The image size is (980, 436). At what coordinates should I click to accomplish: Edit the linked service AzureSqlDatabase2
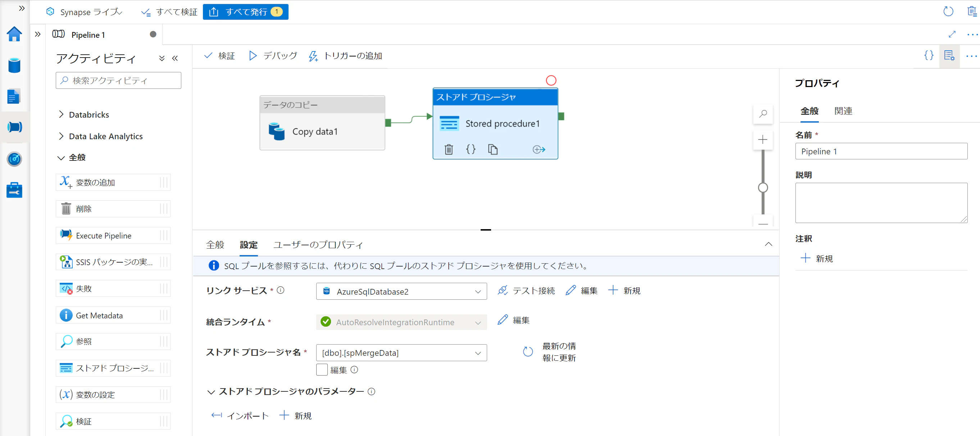(x=581, y=291)
